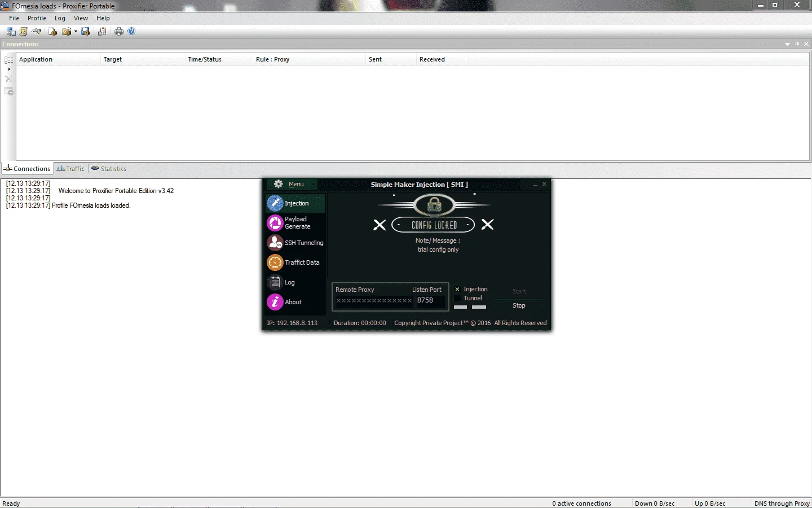This screenshot has width=812, height=508.
Task: Click the Duration: 00:00:00 text
Action: click(x=360, y=323)
